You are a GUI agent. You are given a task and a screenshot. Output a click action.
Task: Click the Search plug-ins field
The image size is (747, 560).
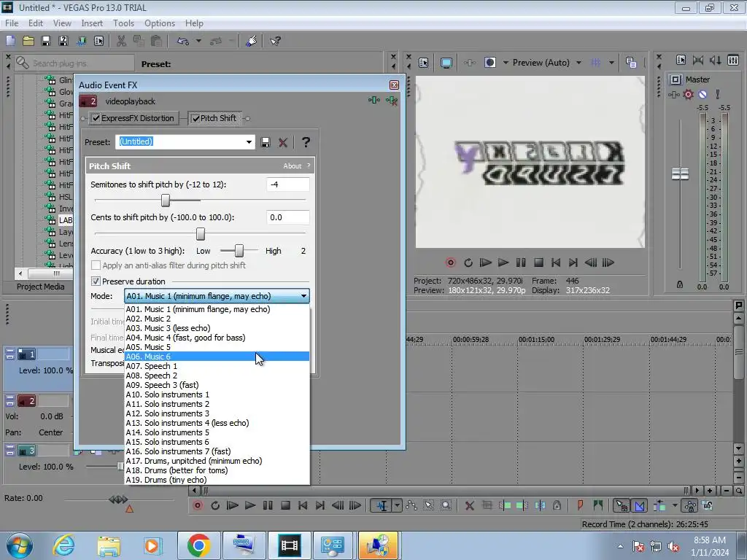(74, 63)
